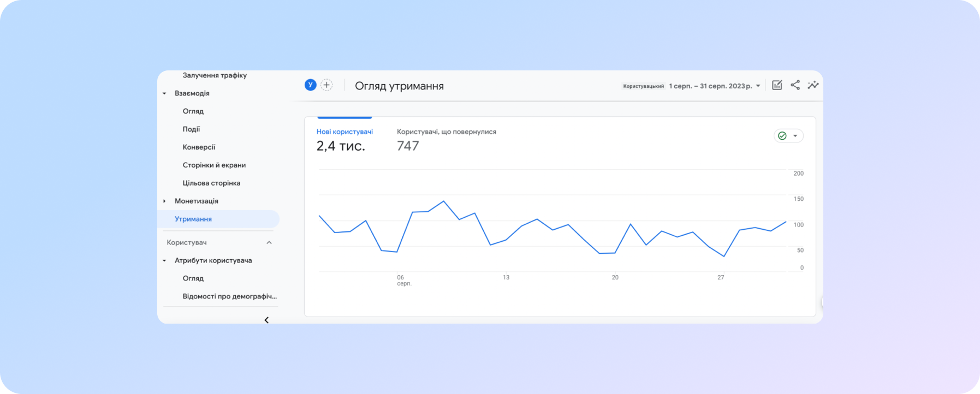The image size is (980, 394).
Task: Go to Сторінки й екрани report
Action: coord(214,165)
